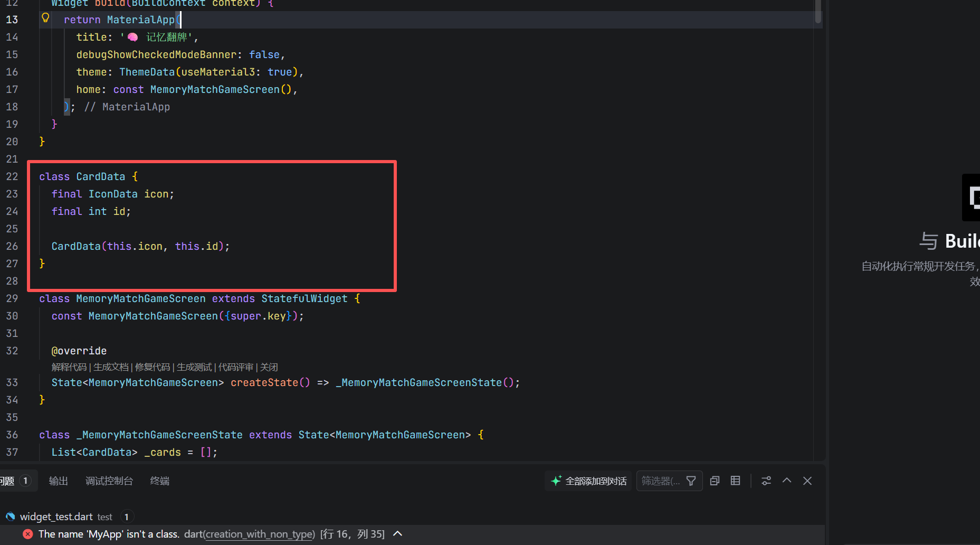The height and width of the screenshot is (545, 980).
Task: Click the 生成测试 code lens link
Action: 194,367
